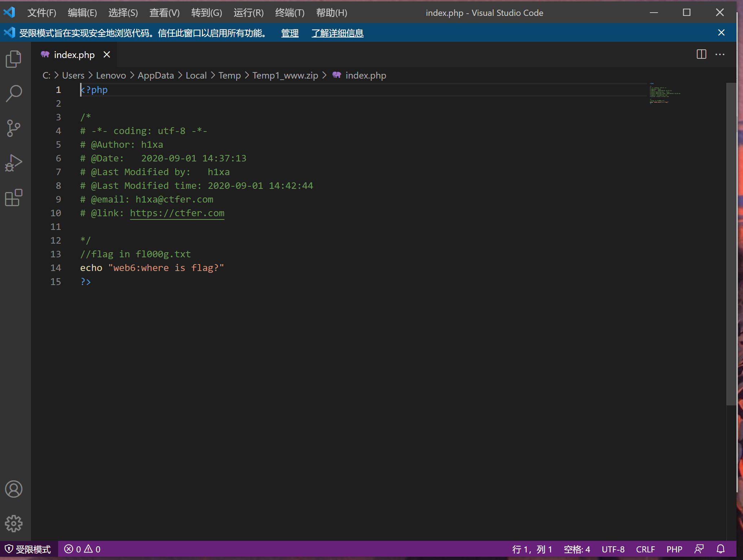The width and height of the screenshot is (743, 560).
Task: Select the index.php editor tab
Action: pyautogui.click(x=74, y=55)
